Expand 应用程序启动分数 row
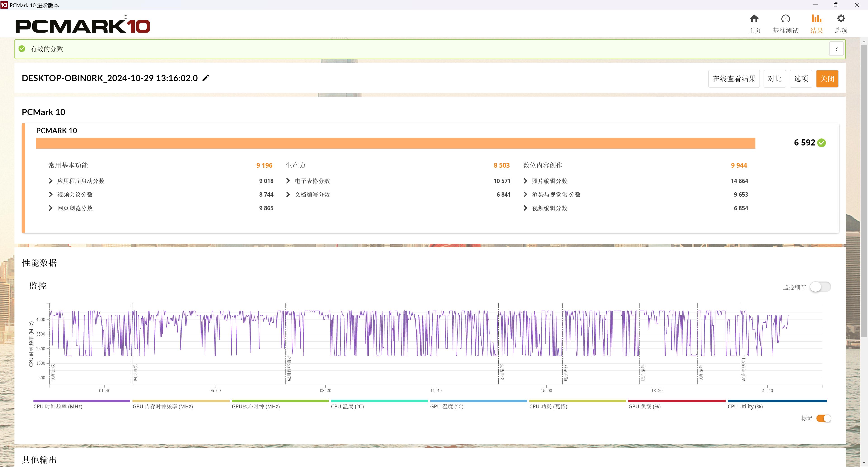The width and height of the screenshot is (868, 467). (x=51, y=181)
